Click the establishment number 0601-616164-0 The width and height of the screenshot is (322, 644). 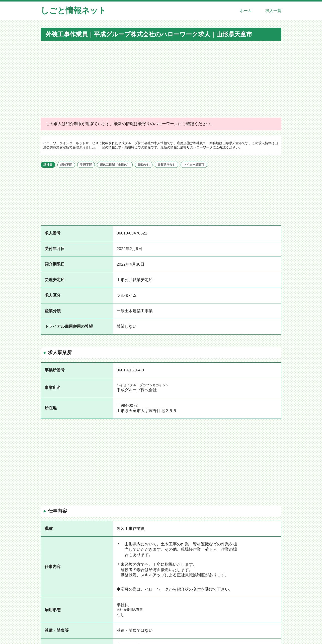130,370
